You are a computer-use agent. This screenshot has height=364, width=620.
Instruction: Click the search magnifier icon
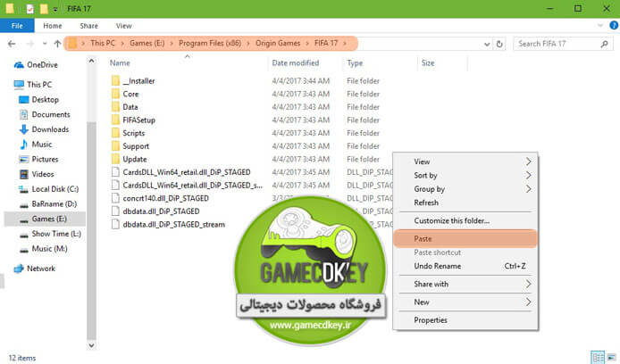click(604, 44)
